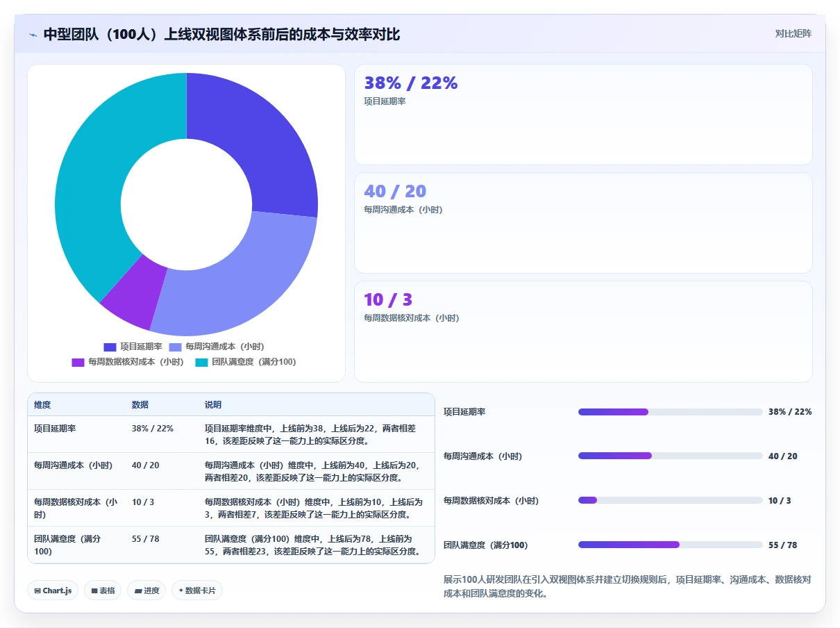Toggle the 每周沟通成本（小时） legend item
This screenshot has height=628, width=840.
[217, 347]
